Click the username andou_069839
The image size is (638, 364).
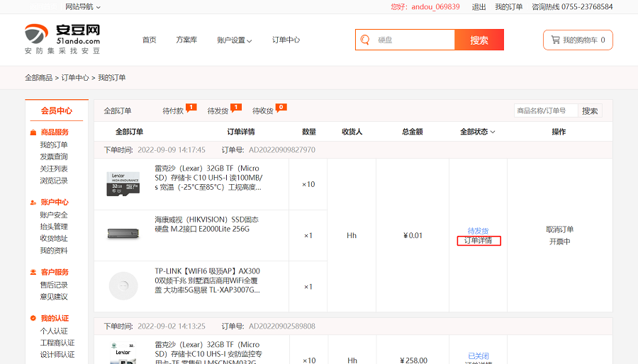click(435, 6)
